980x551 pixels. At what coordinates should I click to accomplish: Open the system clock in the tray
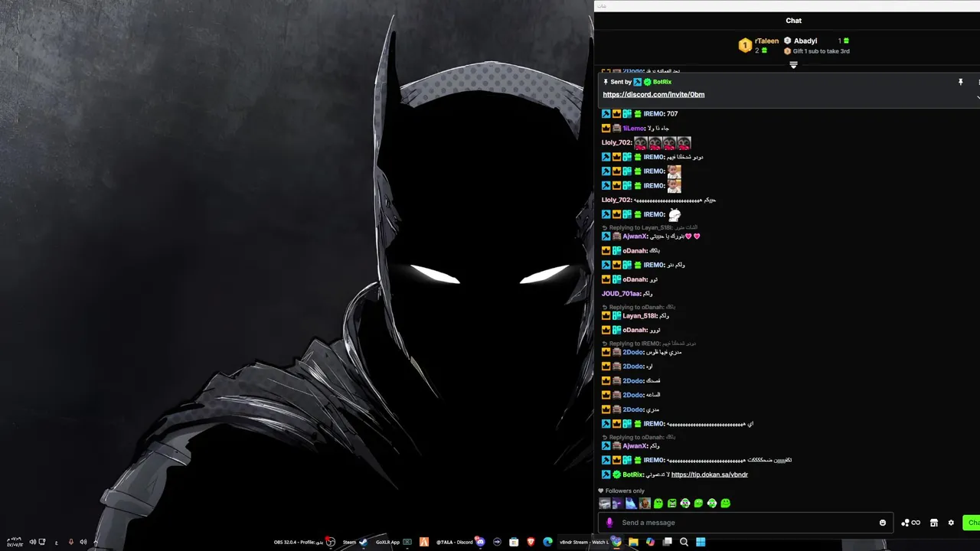click(14, 541)
